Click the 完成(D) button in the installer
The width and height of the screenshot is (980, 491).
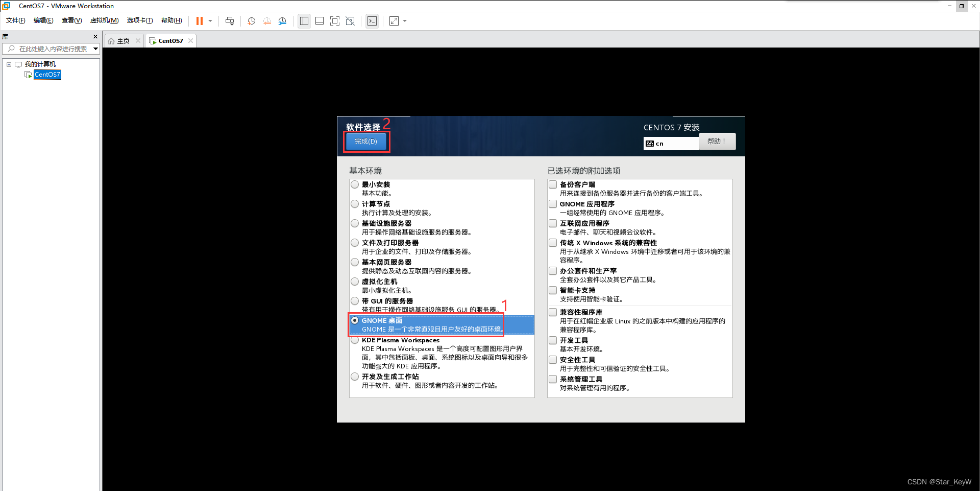tap(366, 142)
